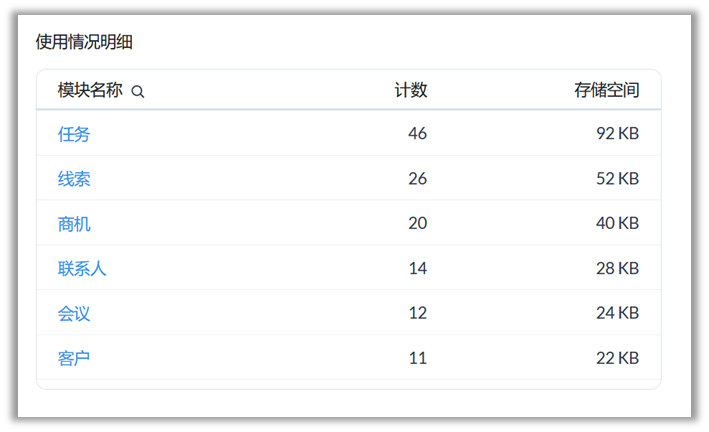The image size is (709, 432).
Task: Click the count 46 in 任务 row
Action: point(417,134)
